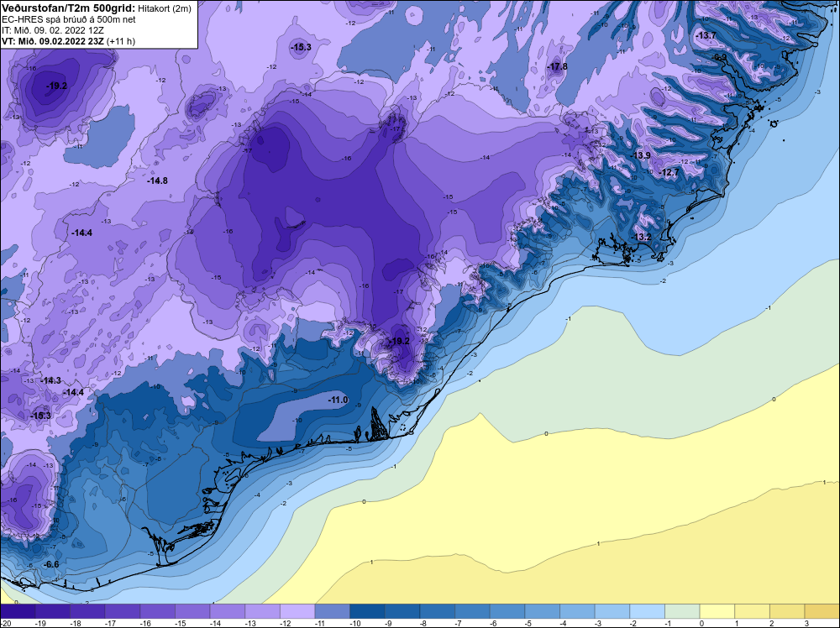Select the legend swatch starting at -19
Image resolution: width=840 pixels, height=628 pixels.
52,611
